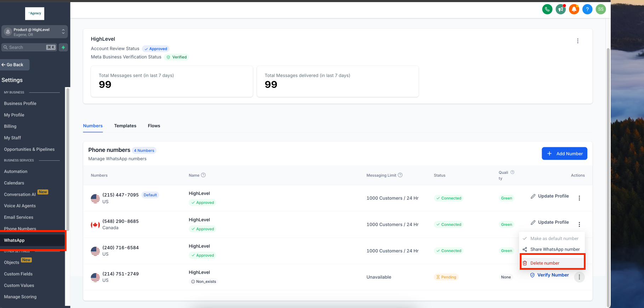Open three-dot menu for (548) 290-8685
This screenshot has height=308, width=644.
tap(579, 224)
